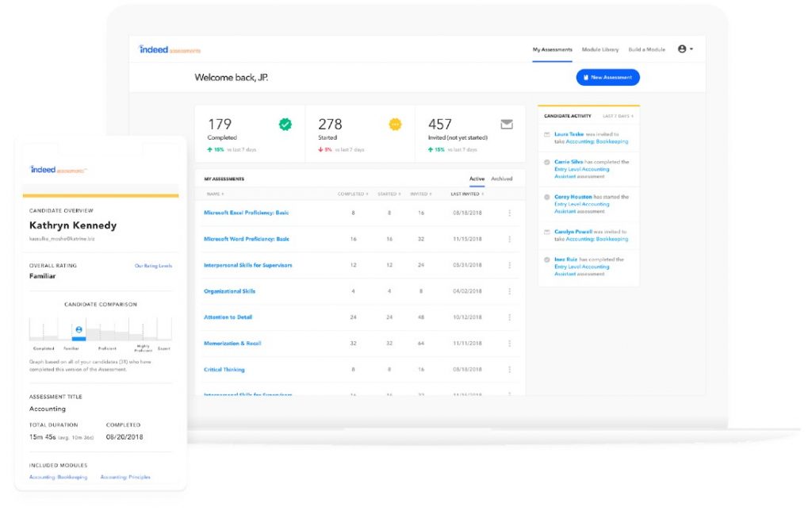Open the user account avatar menu
Viewport: 812px width, 515px height.
(685, 49)
